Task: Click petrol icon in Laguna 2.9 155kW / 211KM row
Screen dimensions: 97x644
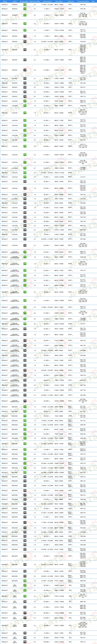Action: (25, 172)
